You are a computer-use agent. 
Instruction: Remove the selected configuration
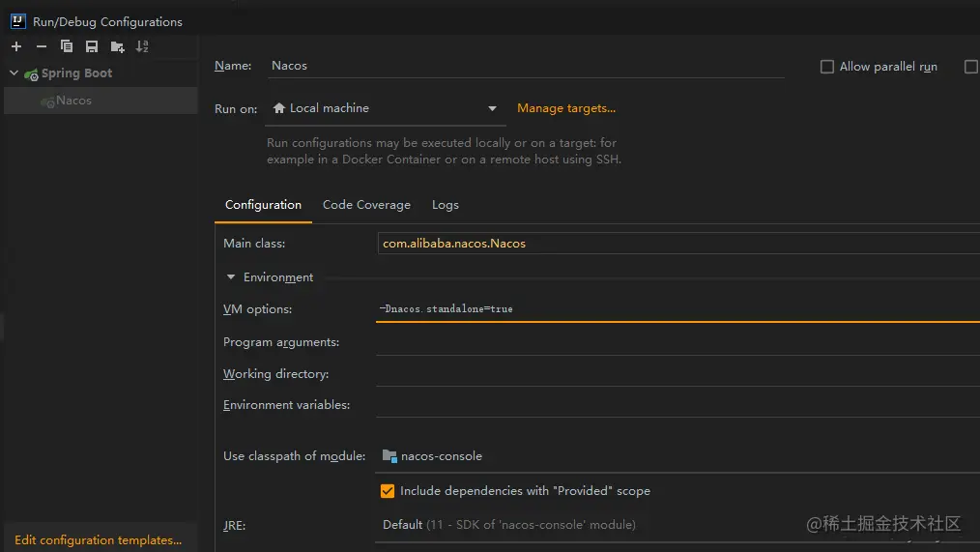[42, 46]
